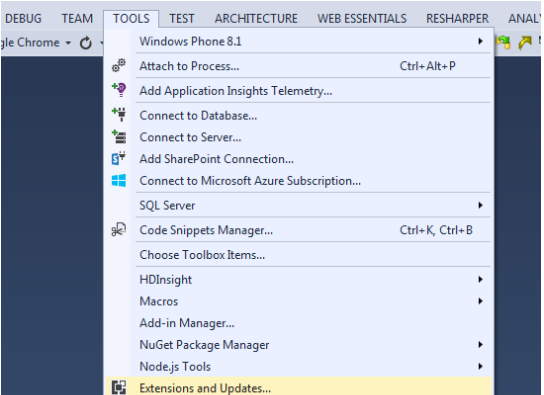Viewport: 544px width, 395px height.
Task: Open the Google Chrome browser dropdown arrow
Action: tap(68, 43)
